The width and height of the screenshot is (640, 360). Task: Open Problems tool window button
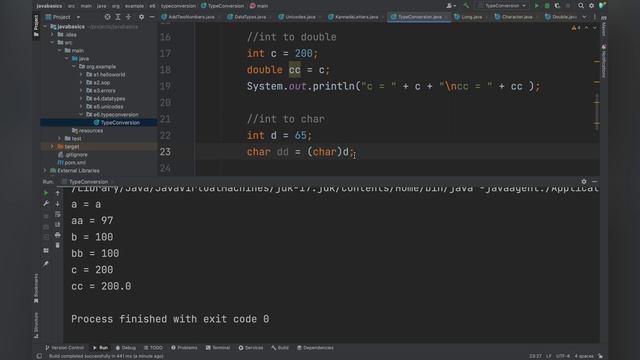(184, 348)
